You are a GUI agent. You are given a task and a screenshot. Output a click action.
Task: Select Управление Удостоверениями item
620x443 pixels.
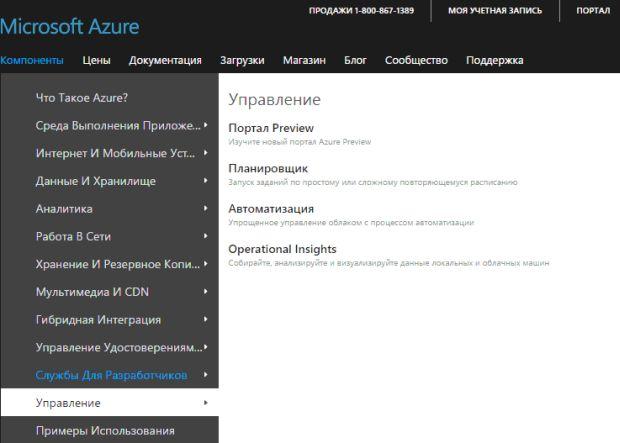[119, 347]
